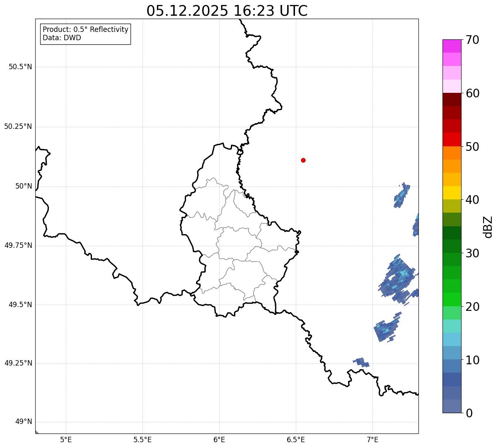Click the orange swatch just below 50
The width and height of the screenshot is (498, 448).
coord(452,153)
